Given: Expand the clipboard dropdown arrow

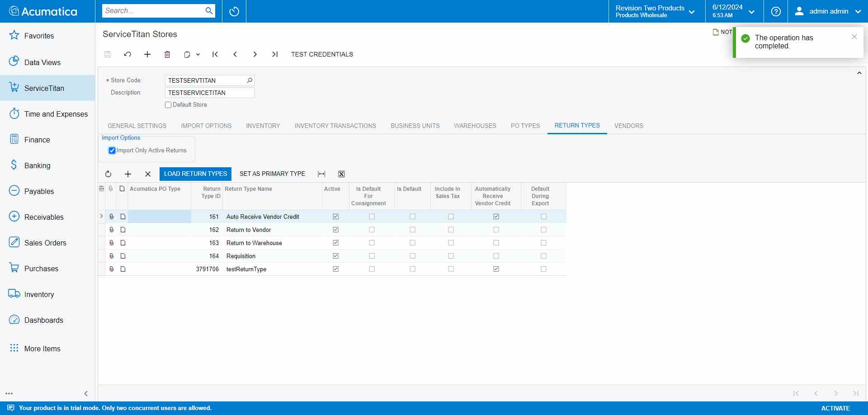Looking at the screenshot, I should (x=198, y=54).
